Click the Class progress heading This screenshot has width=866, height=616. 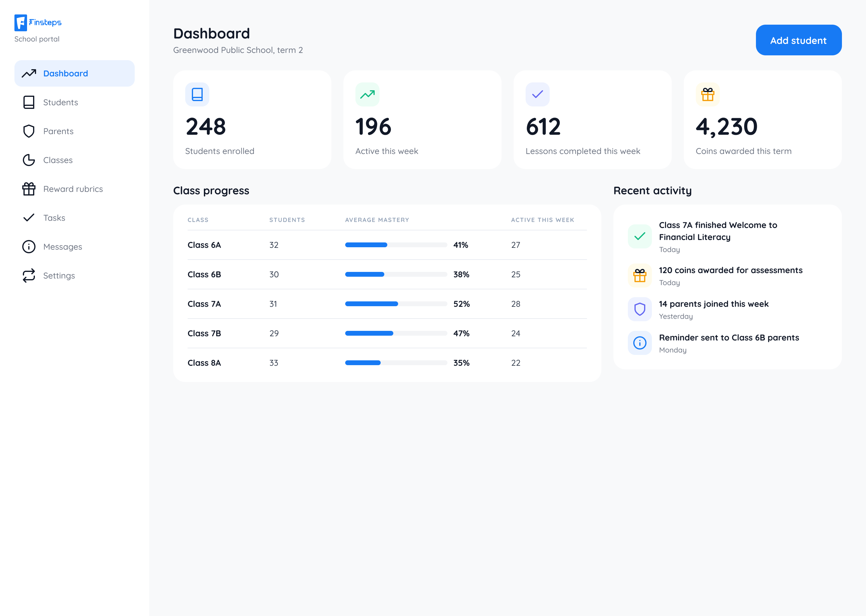[211, 190]
